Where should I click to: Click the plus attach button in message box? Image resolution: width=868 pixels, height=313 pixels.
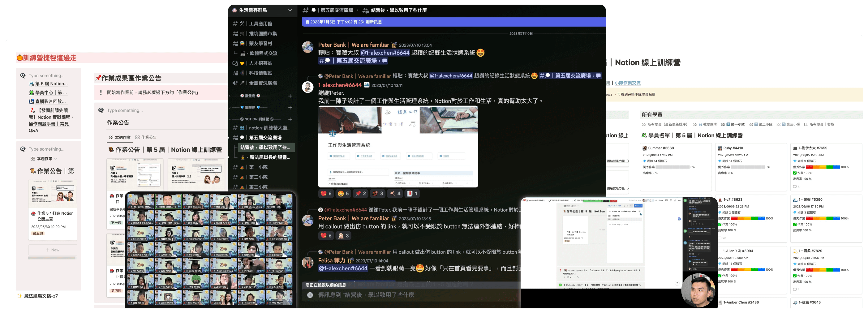click(310, 295)
